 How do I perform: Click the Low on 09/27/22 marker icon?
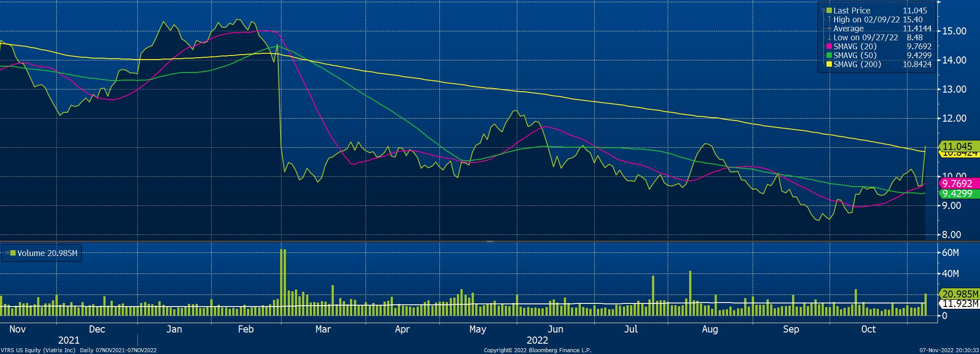point(829,38)
